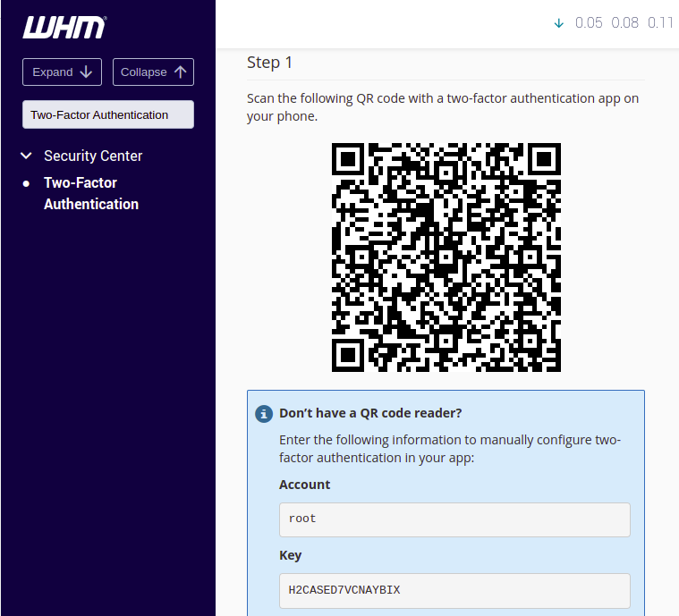Click the "Don't have a QR code reader?" heading
The width and height of the screenshot is (679, 616).
pos(370,413)
